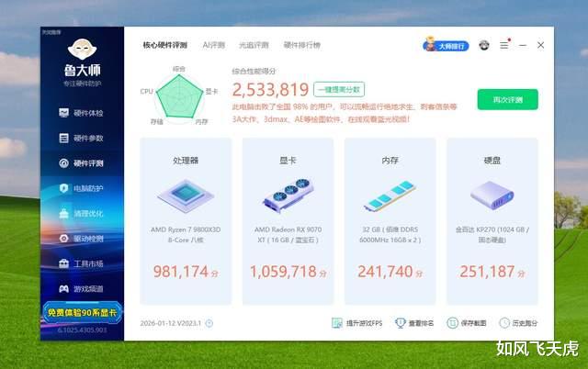Switch to AI评测 tab
The height and width of the screenshot is (369, 588).
point(214,45)
